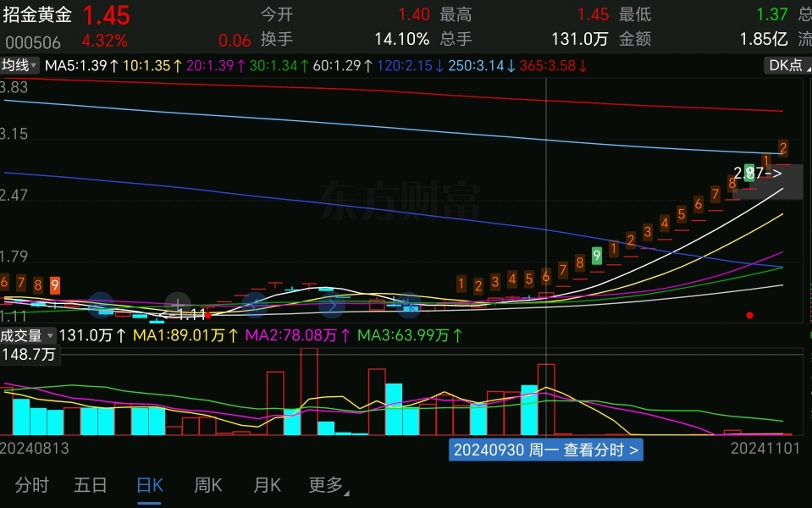The image size is (812, 508).
Task: Click the yellow 10:1.35 moving average label
Action: (x=152, y=66)
